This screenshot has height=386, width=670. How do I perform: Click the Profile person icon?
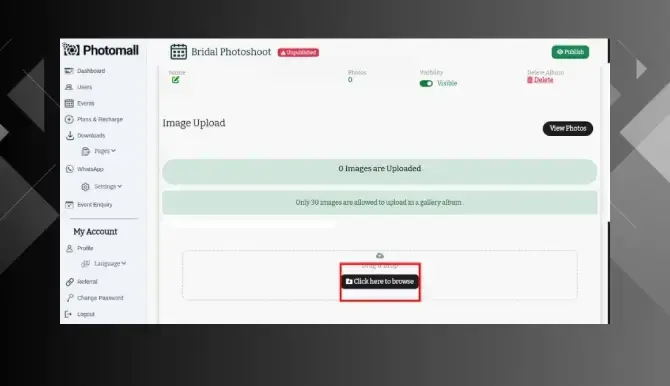(69, 248)
